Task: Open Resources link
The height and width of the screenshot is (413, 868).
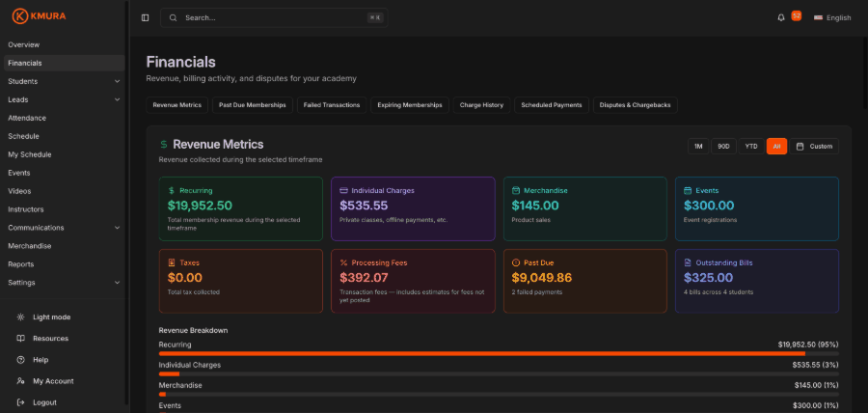Action: point(50,339)
